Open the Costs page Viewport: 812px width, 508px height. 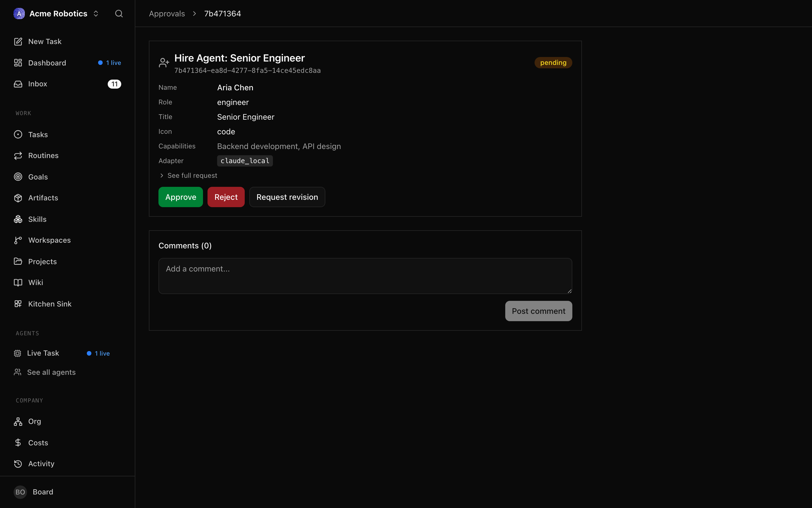(67, 443)
